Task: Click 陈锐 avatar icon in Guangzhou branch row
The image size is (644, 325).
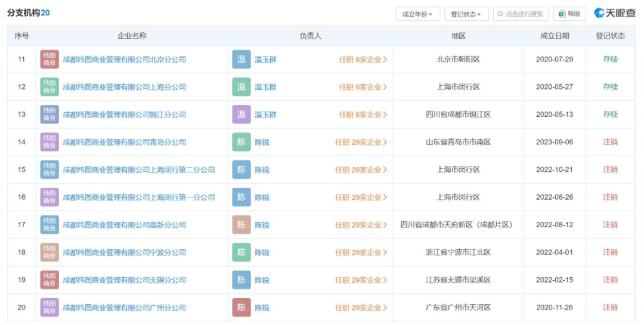Action: (x=241, y=308)
